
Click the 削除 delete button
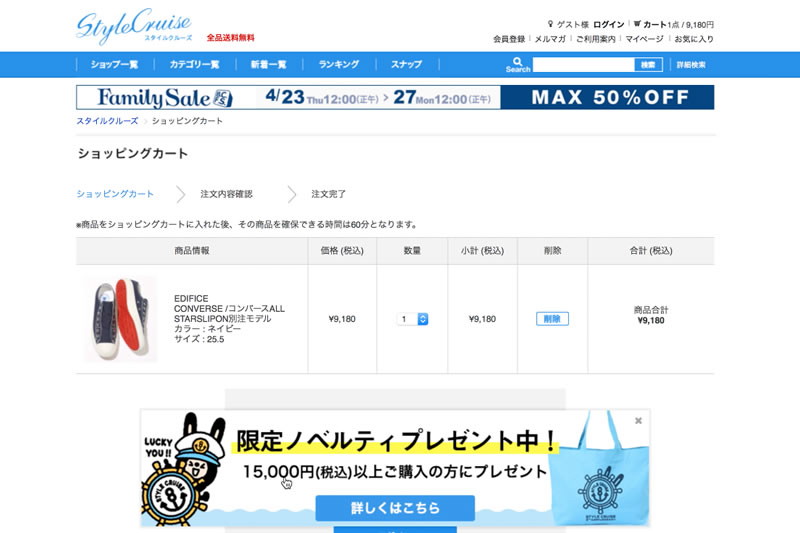(x=552, y=319)
